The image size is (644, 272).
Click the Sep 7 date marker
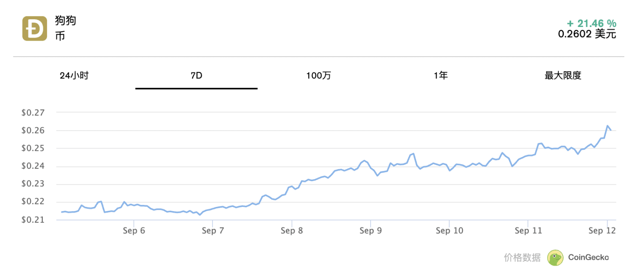click(x=213, y=231)
